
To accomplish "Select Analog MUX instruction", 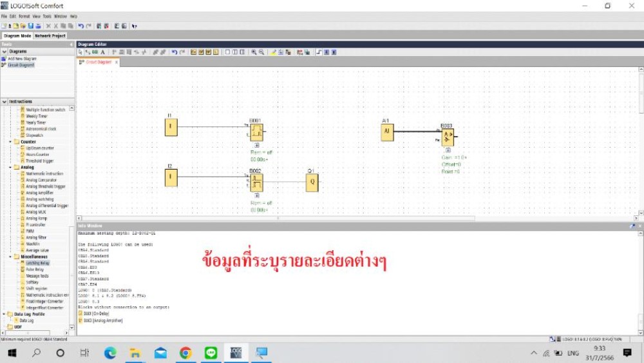I will 35,212.
